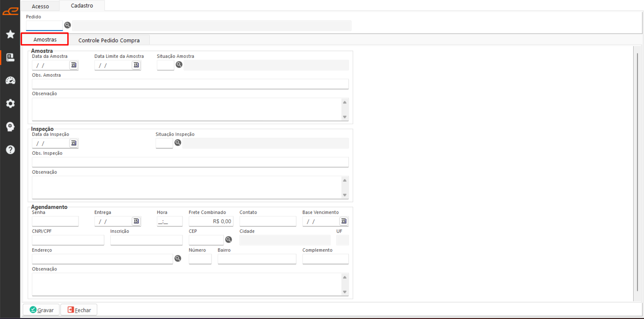644x319 pixels.
Task: Click the Fechar button
Action: (x=79, y=310)
